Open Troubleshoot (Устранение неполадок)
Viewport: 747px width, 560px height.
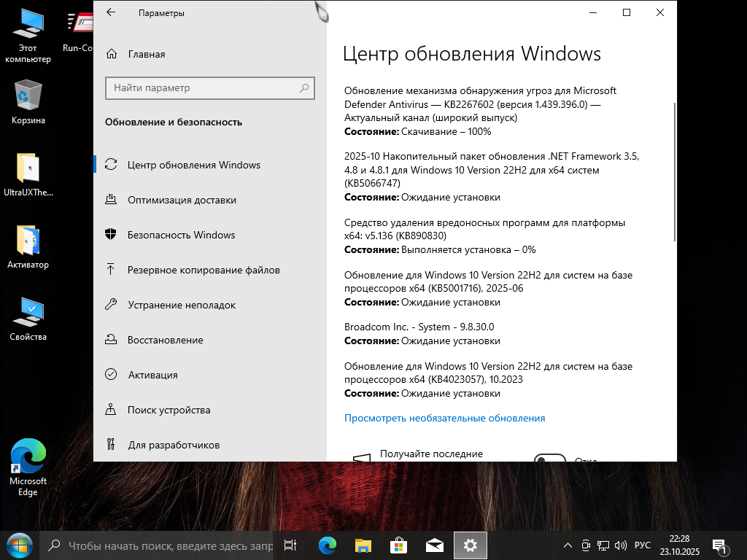tap(182, 305)
